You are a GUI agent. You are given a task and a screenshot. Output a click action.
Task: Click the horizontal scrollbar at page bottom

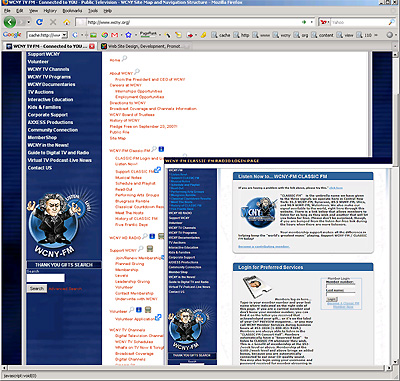(197, 368)
